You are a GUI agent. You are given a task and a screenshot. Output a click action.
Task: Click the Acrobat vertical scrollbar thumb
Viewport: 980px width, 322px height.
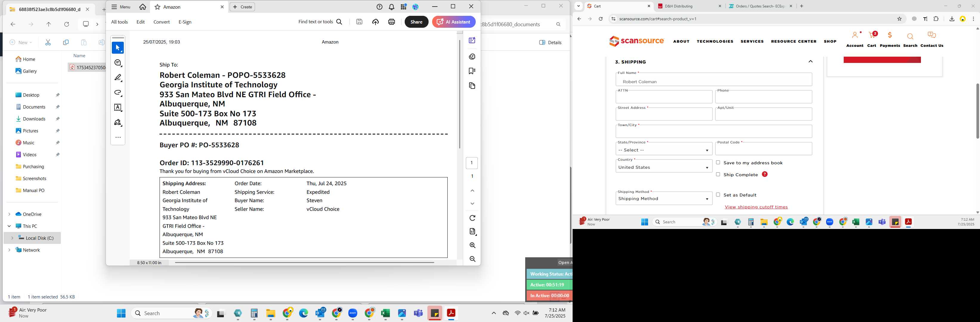click(x=460, y=94)
